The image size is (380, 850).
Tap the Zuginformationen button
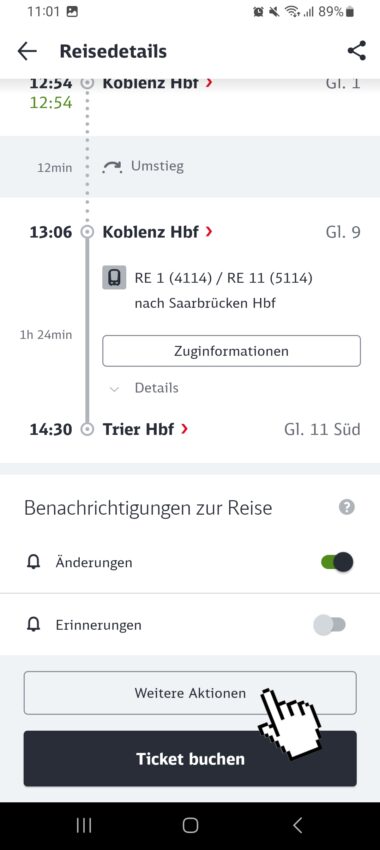pyautogui.click(x=231, y=351)
